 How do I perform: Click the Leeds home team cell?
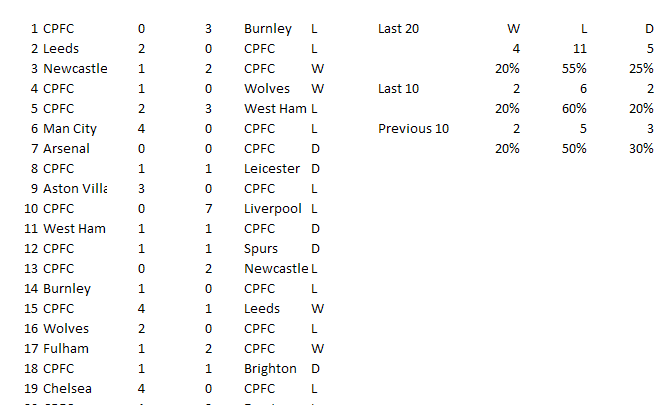(x=61, y=49)
